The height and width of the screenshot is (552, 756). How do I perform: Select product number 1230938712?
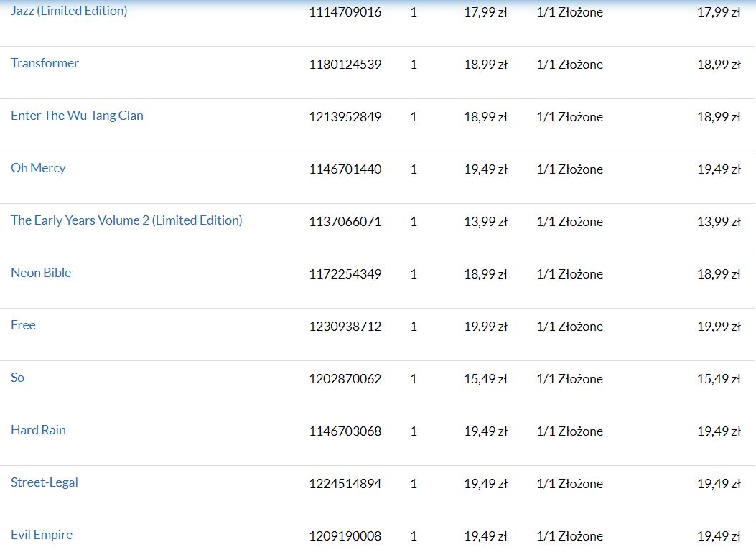coord(345,327)
